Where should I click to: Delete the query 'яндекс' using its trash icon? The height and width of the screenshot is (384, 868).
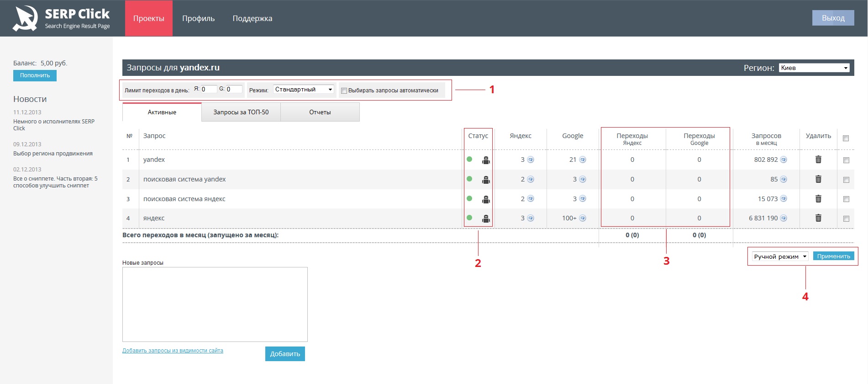click(x=818, y=218)
